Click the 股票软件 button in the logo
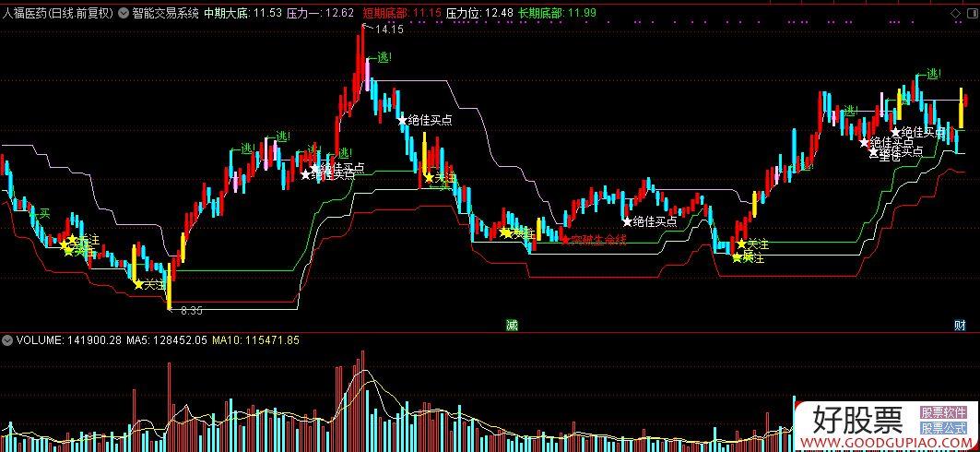Screen dimensions: 980x452 coord(944,412)
